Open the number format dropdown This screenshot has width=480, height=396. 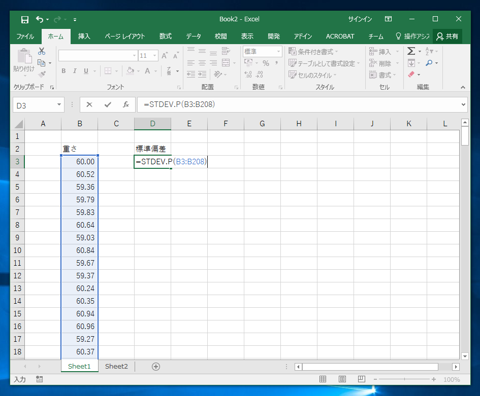coord(278,51)
